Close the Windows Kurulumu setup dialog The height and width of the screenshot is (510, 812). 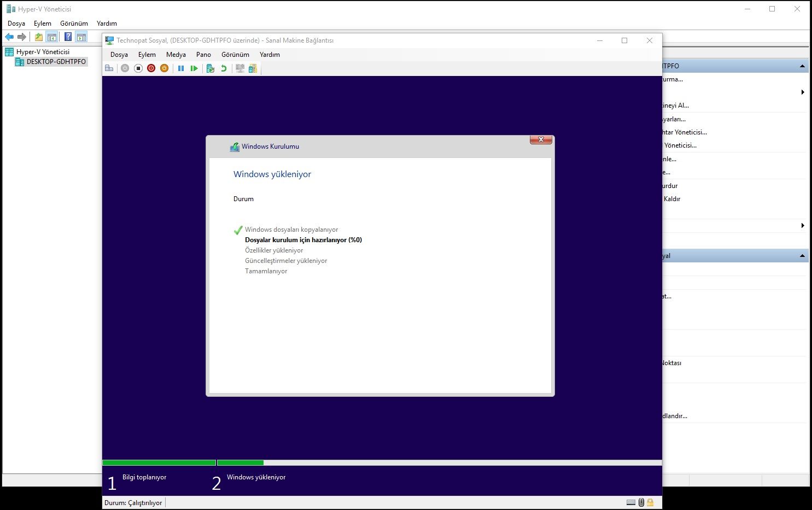541,140
